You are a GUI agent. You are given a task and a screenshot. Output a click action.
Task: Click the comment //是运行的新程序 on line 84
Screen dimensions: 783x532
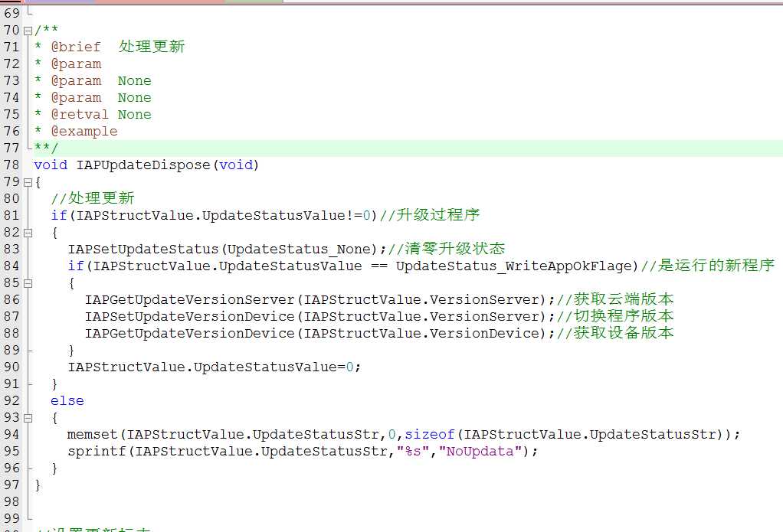[x=708, y=266]
